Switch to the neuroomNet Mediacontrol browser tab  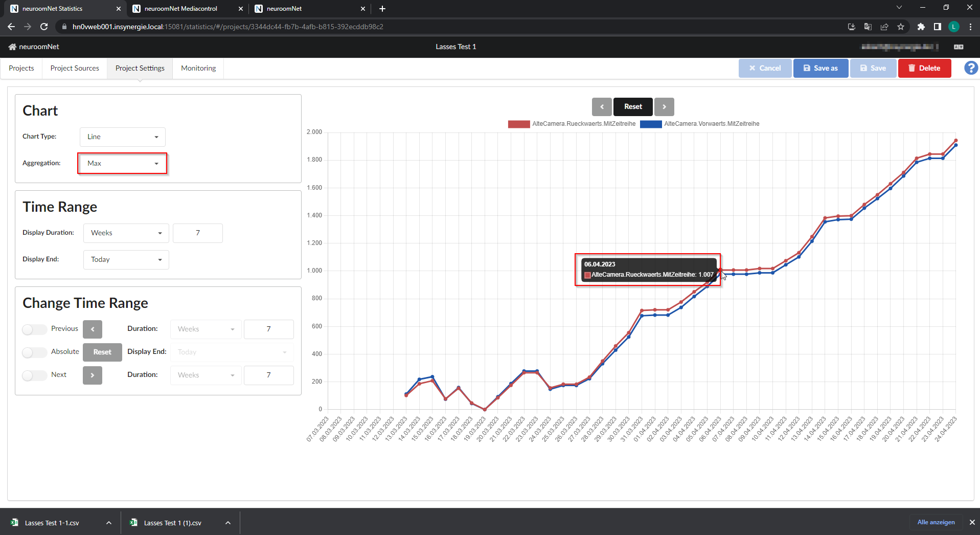[181, 8]
